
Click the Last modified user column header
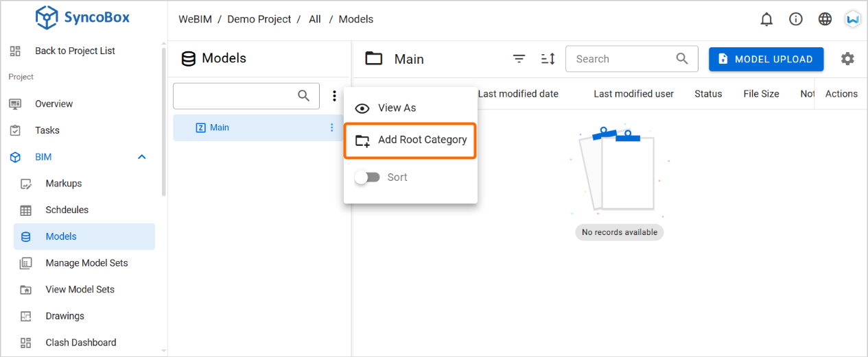[634, 94]
